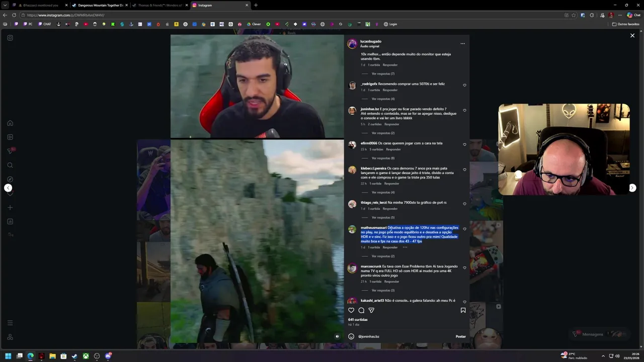Reload the page with refresh button

(14, 15)
